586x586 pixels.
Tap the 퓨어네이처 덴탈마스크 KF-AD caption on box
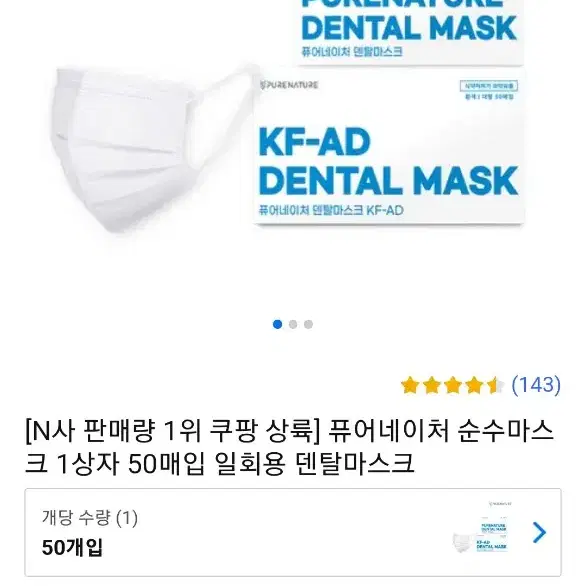(331, 210)
